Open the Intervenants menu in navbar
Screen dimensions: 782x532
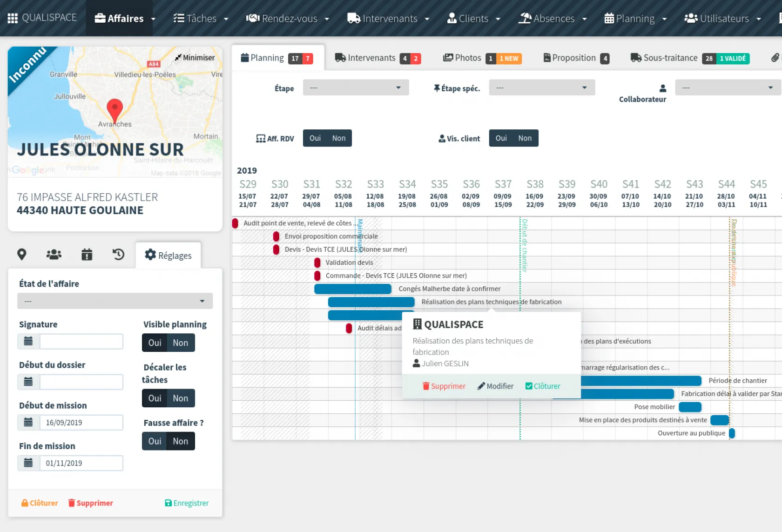tap(388, 19)
